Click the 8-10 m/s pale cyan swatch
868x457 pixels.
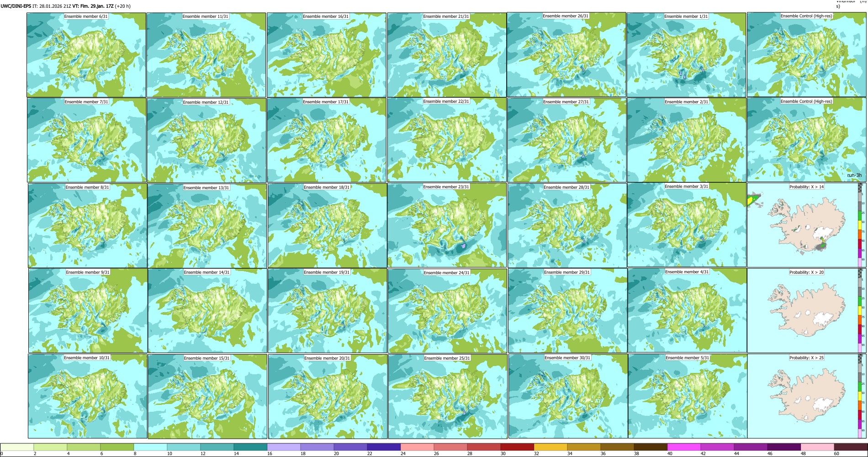coord(150,447)
